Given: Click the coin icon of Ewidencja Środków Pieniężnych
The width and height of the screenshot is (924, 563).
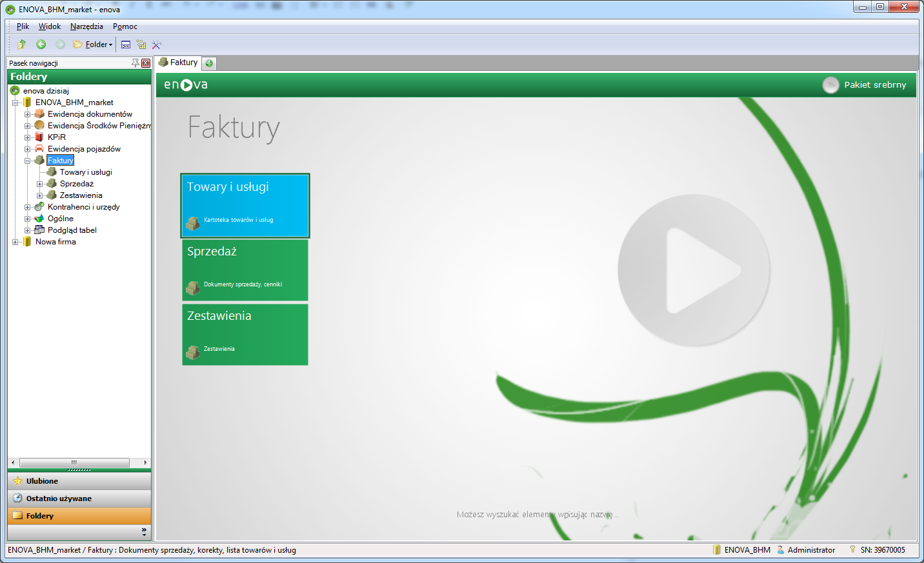Looking at the screenshot, I should 39,125.
